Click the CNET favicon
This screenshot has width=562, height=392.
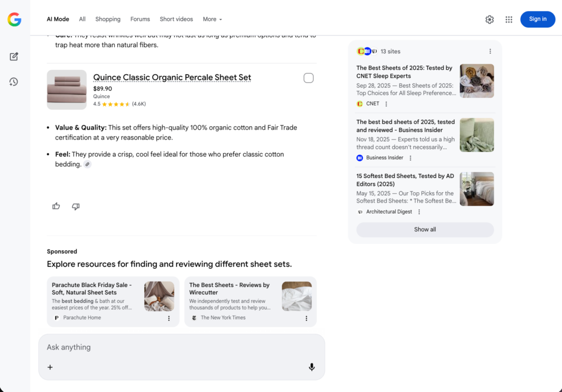tap(359, 104)
